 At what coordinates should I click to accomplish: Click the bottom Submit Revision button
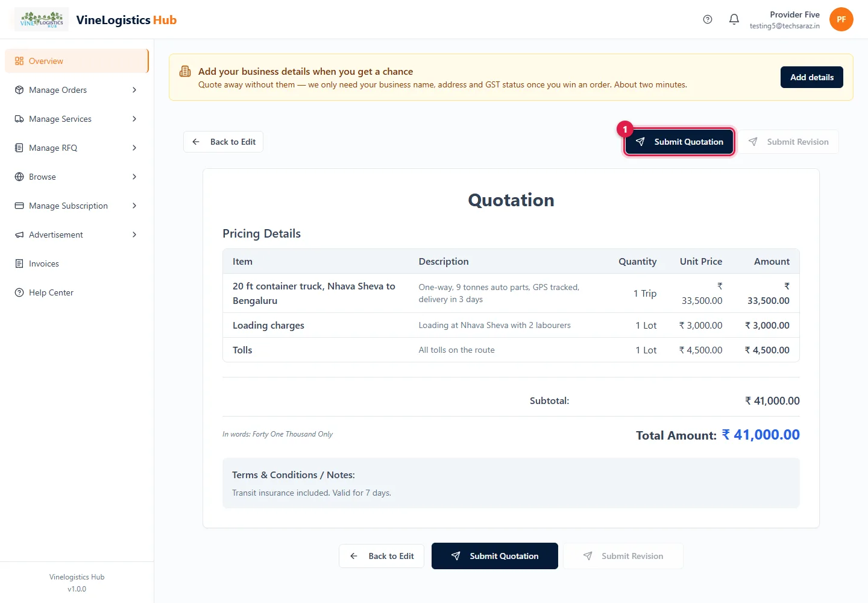[x=623, y=556]
